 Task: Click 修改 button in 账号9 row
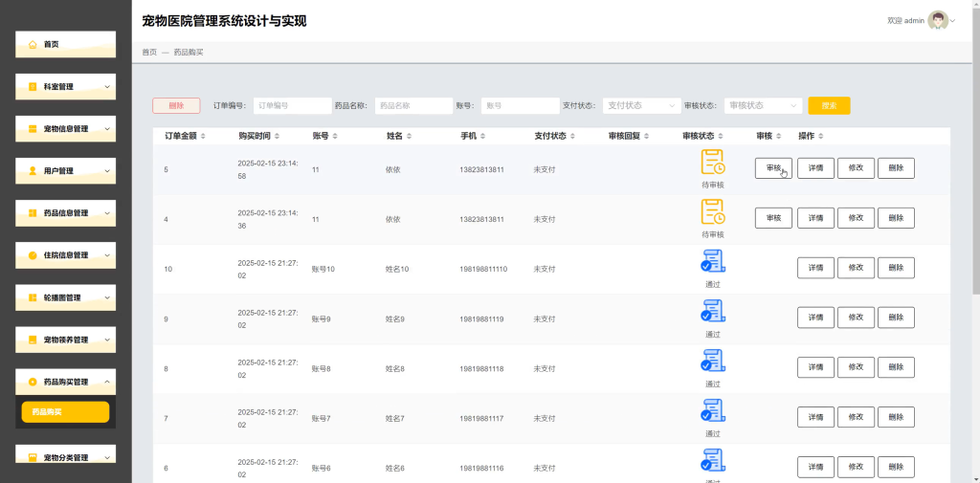(856, 318)
